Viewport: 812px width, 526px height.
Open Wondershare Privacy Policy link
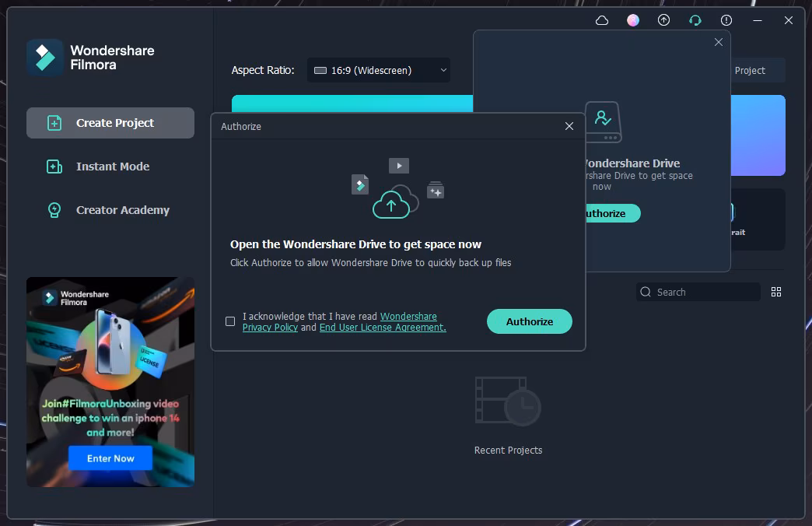tap(340, 322)
